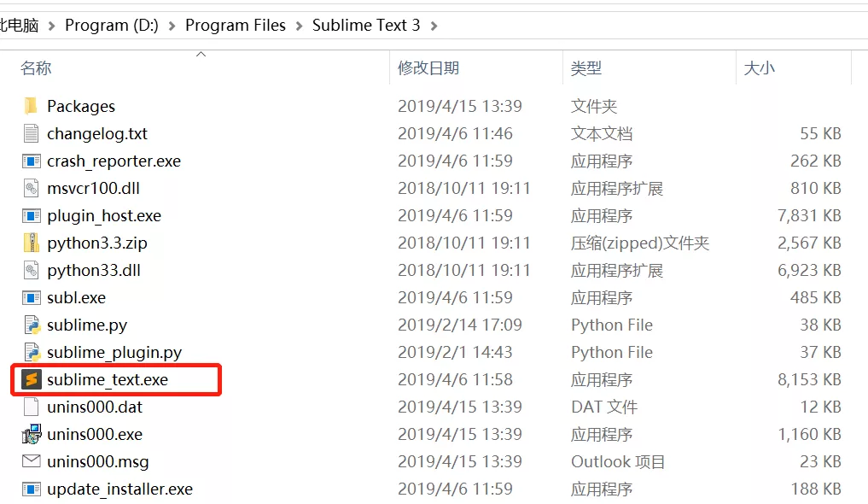Select the msvcr100.dll file name
Viewport: 868px width, 504px height.
coord(94,188)
